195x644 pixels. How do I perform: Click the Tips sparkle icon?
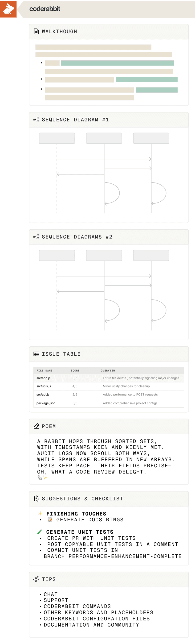36,579
